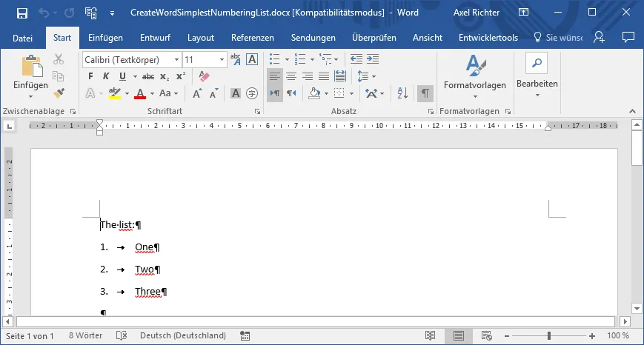The image size is (644, 345).
Task: Switch to the Entwurf tab
Action: click(x=155, y=38)
